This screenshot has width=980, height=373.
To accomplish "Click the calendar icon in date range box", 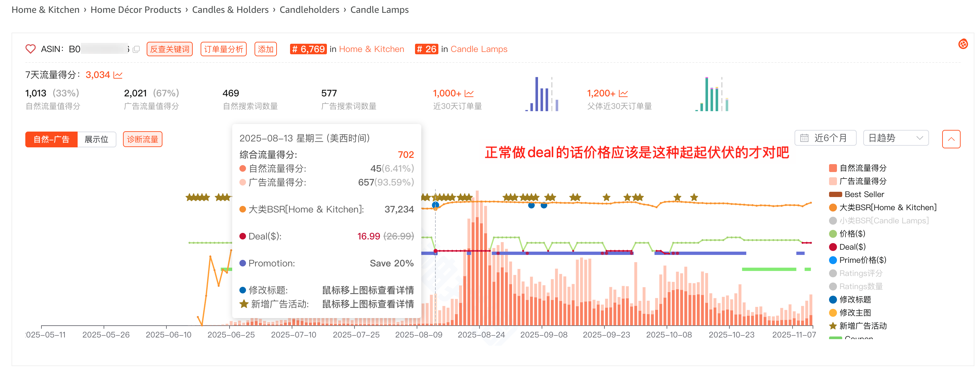I will 804,138.
